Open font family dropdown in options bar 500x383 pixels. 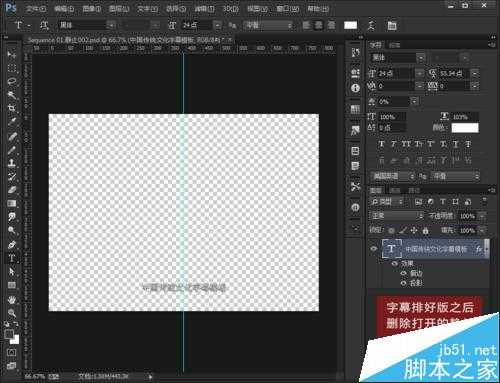[x=111, y=25]
